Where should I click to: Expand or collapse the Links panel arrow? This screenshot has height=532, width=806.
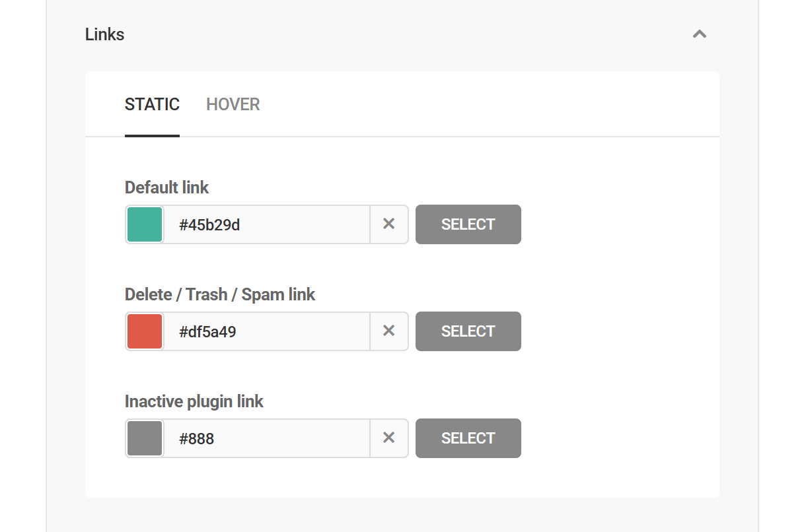point(699,34)
